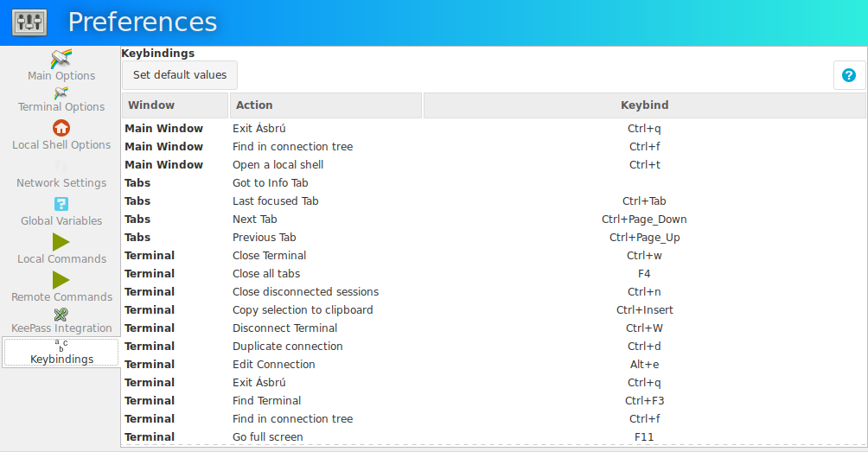Switch to the Terminal Options tab label

(x=61, y=107)
